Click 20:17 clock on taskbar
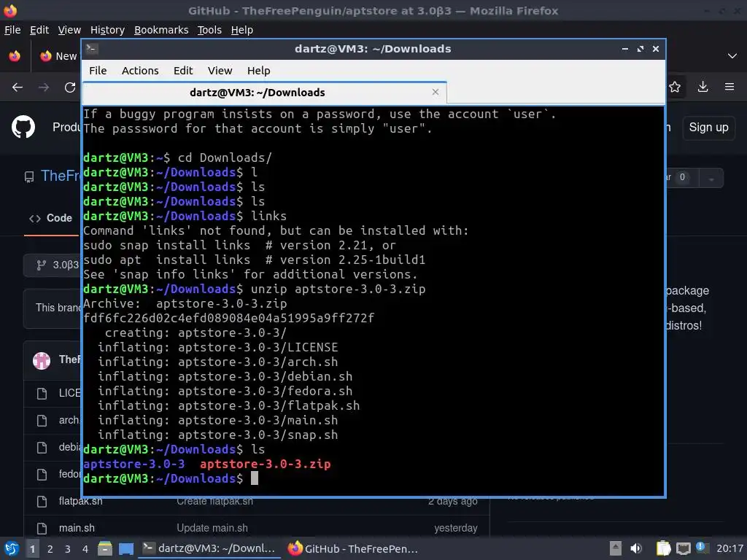Image resolution: width=747 pixels, height=560 pixels. click(x=729, y=548)
